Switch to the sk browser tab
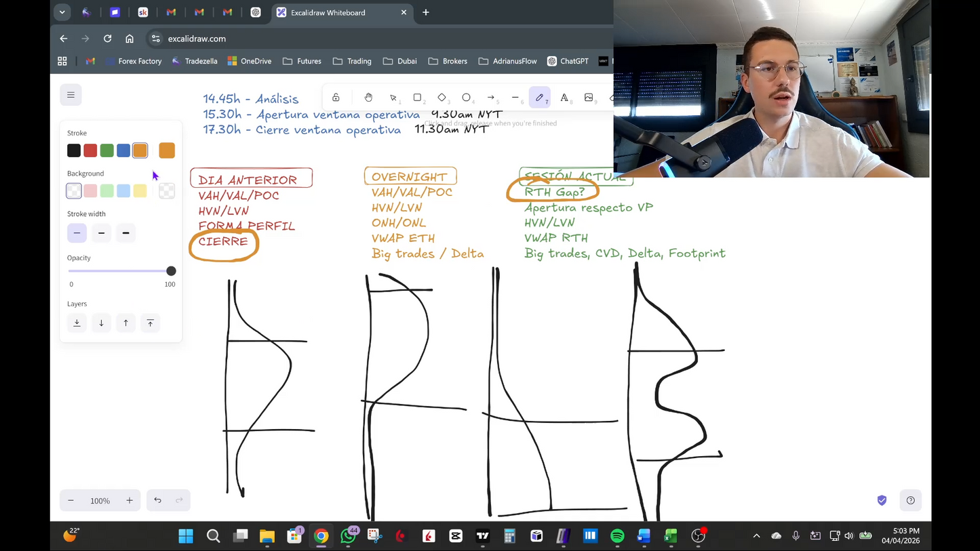The width and height of the screenshot is (980, 551). click(x=143, y=12)
